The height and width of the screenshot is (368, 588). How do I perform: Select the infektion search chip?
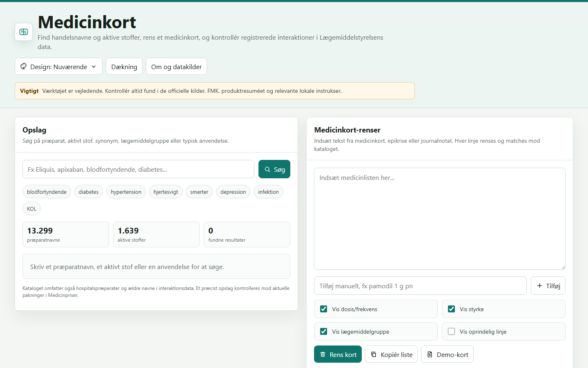point(268,192)
